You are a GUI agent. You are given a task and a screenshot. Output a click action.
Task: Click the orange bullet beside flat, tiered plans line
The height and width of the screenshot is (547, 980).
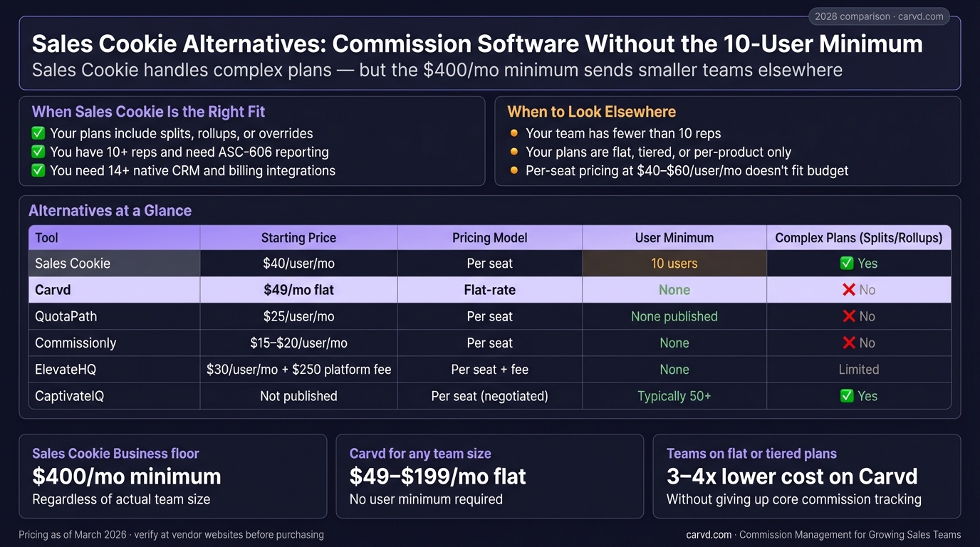[x=514, y=152]
